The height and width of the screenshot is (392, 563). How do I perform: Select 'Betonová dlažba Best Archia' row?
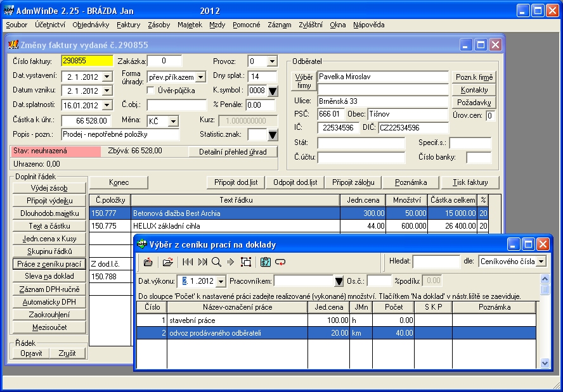coord(288,213)
